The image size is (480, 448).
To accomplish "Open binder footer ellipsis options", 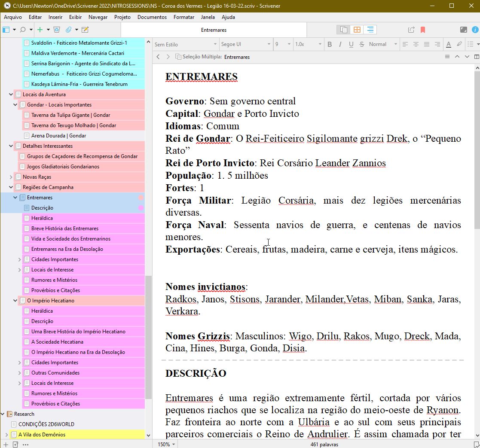I will 26,444.
